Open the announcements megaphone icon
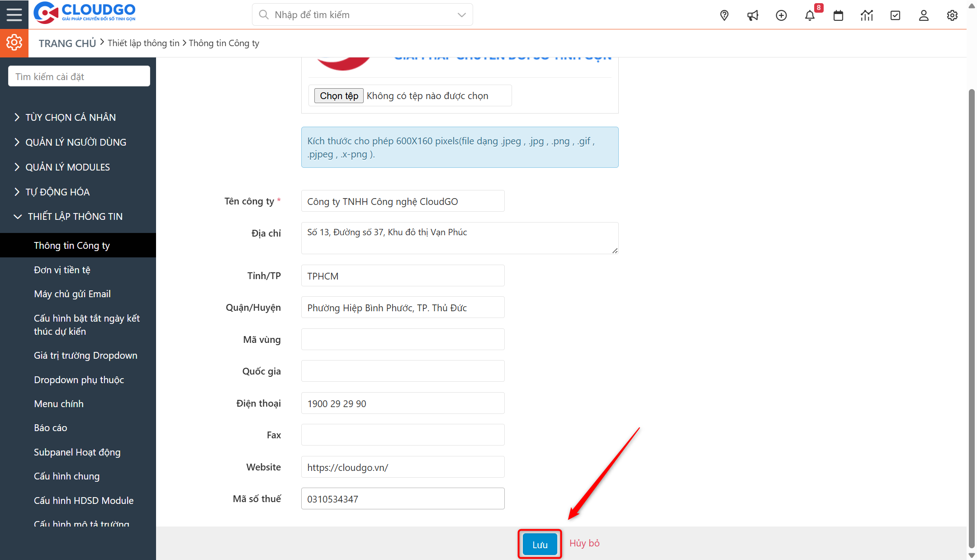 click(753, 15)
